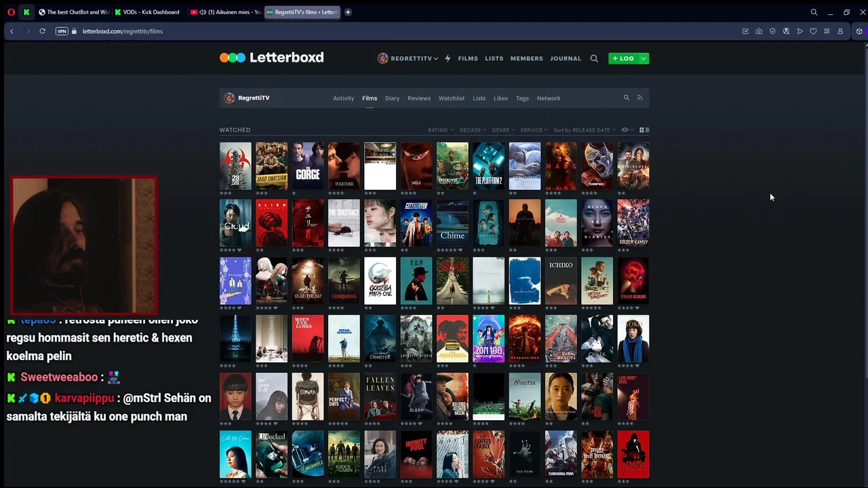This screenshot has width=868, height=488.
Task: Open the lightning activity icon in header
Action: (448, 58)
